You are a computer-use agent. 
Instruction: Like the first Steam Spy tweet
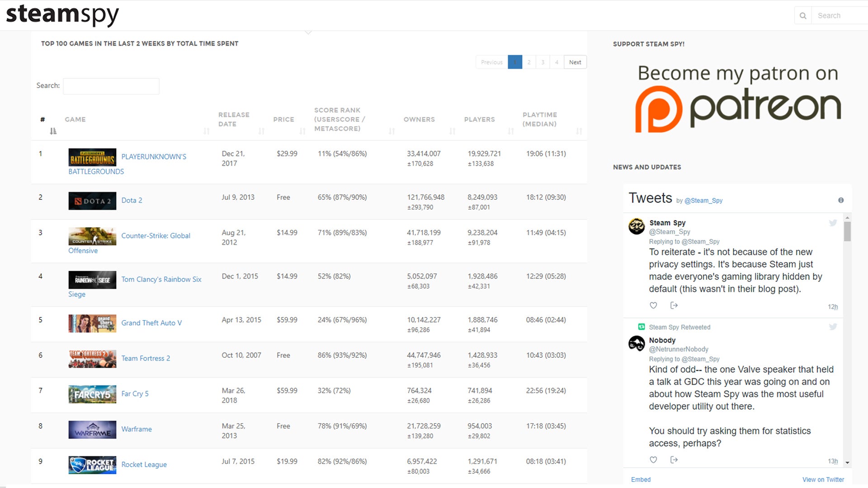(653, 305)
